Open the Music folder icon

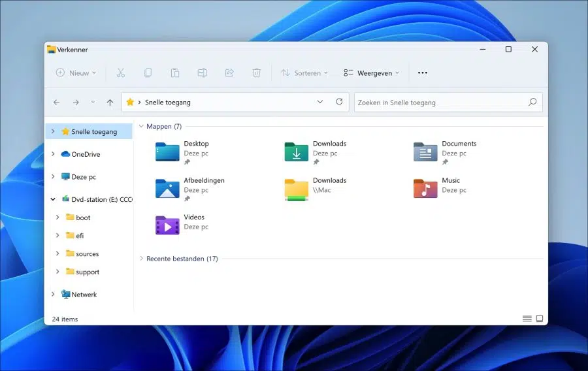(425, 189)
